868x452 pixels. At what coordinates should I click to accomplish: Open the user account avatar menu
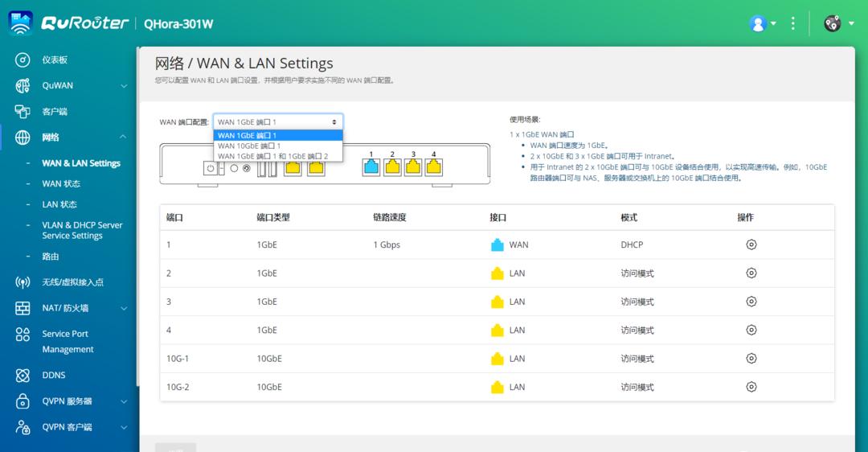757,23
